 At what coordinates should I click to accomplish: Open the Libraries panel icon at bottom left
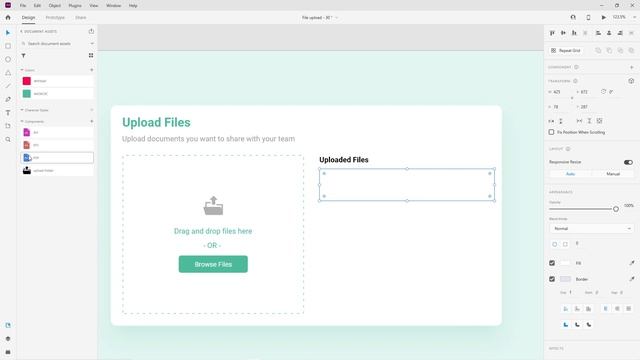8,325
